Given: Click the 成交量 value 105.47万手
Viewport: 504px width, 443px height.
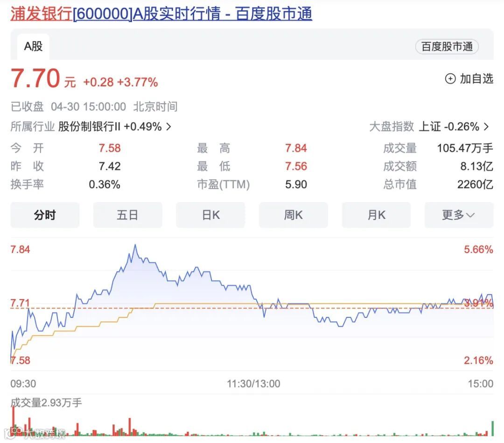Looking at the screenshot, I should [x=465, y=148].
